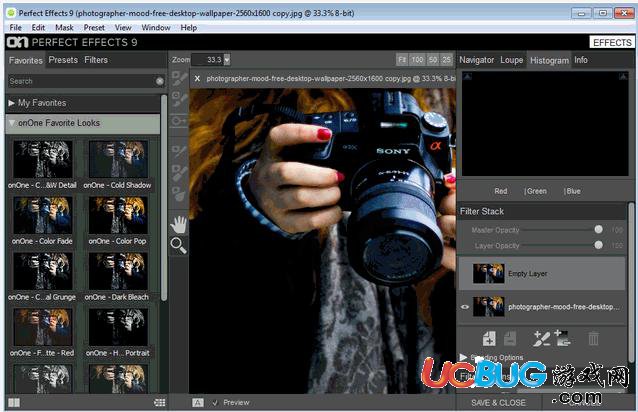The height and width of the screenshot is (412, 638).
Task: Switch presets to grid view icon
Action: 160,403
